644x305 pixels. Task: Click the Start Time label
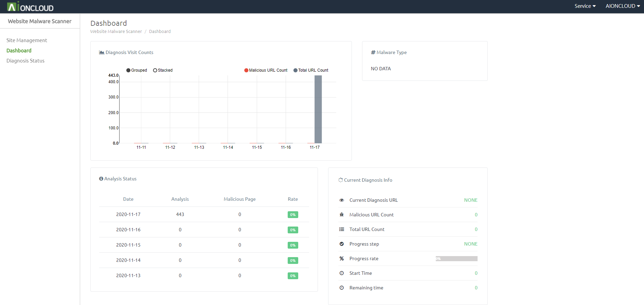361,273
